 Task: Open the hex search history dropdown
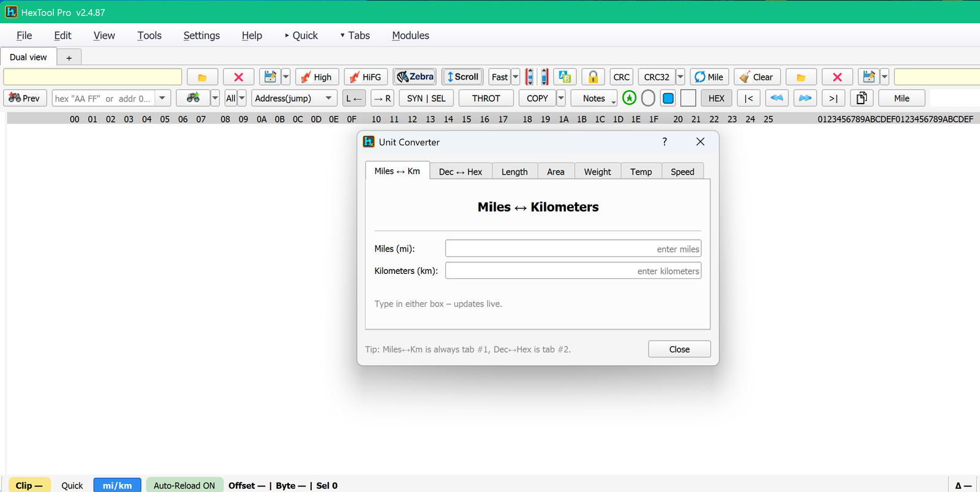(x=162, y=98)
